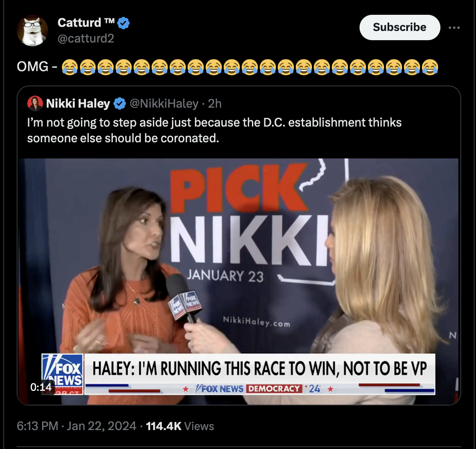This screenshot has height=449, width=476.
Task: Open the quoted tweet's 2h timestamp
Action: tap(214, 104)
